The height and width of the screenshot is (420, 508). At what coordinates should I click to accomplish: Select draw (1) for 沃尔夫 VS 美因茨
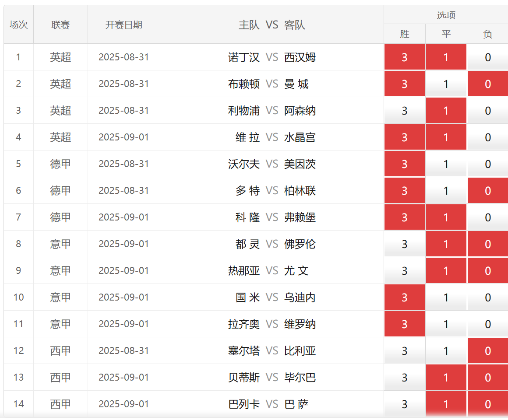pyautogui.click(x=446, y=164)
